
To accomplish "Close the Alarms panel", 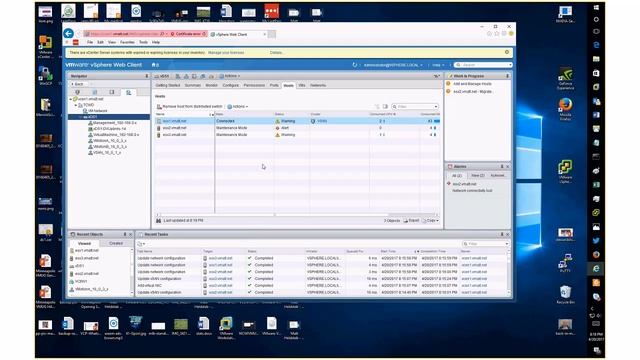I will coord(508,167).
